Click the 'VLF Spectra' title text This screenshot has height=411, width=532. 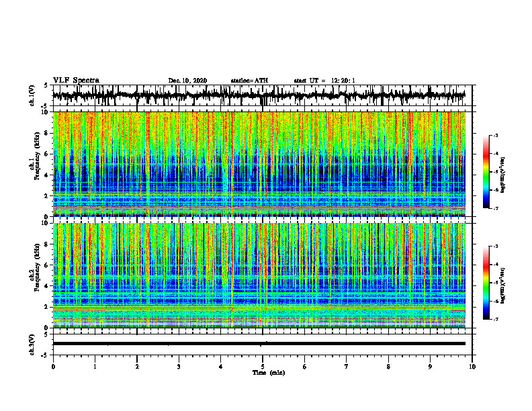coord(76,81)
